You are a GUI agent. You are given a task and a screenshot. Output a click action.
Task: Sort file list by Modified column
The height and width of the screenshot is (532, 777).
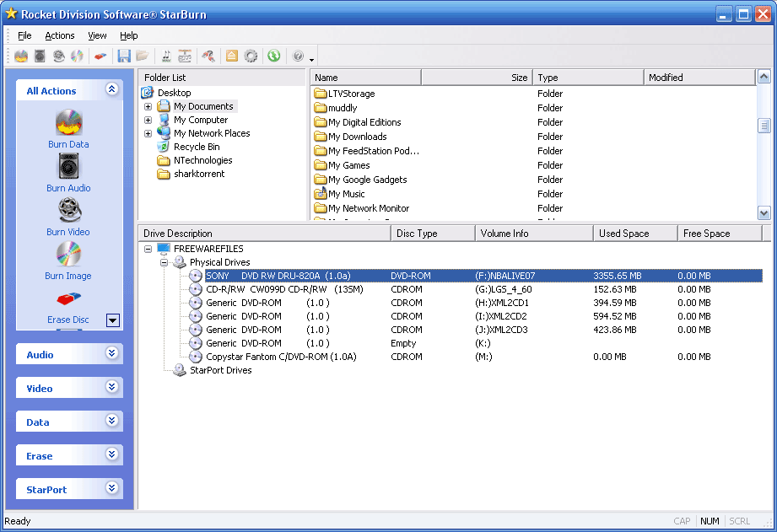coord(699,78)
